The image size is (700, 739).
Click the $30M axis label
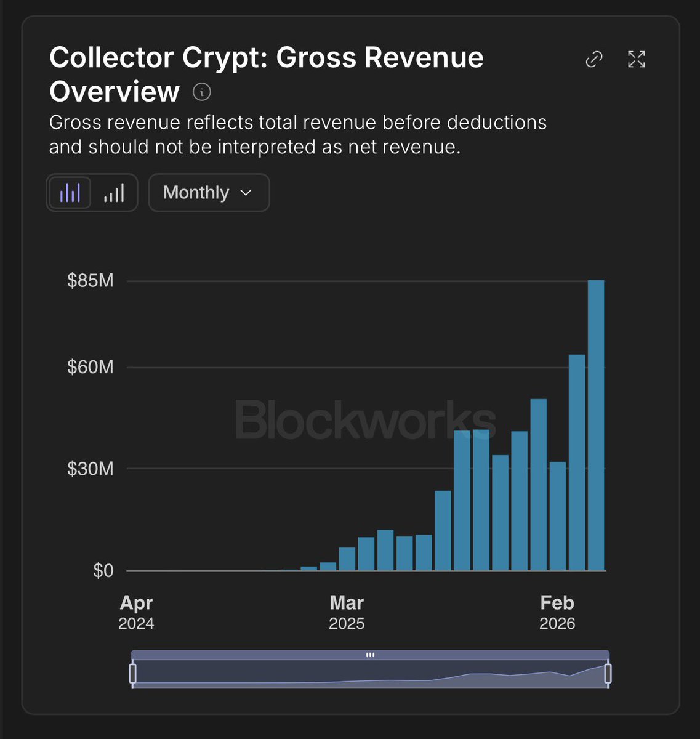91,469
